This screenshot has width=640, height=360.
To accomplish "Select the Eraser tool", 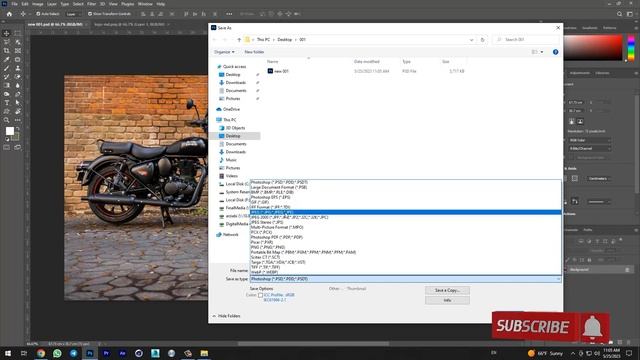I will point(18,77).
